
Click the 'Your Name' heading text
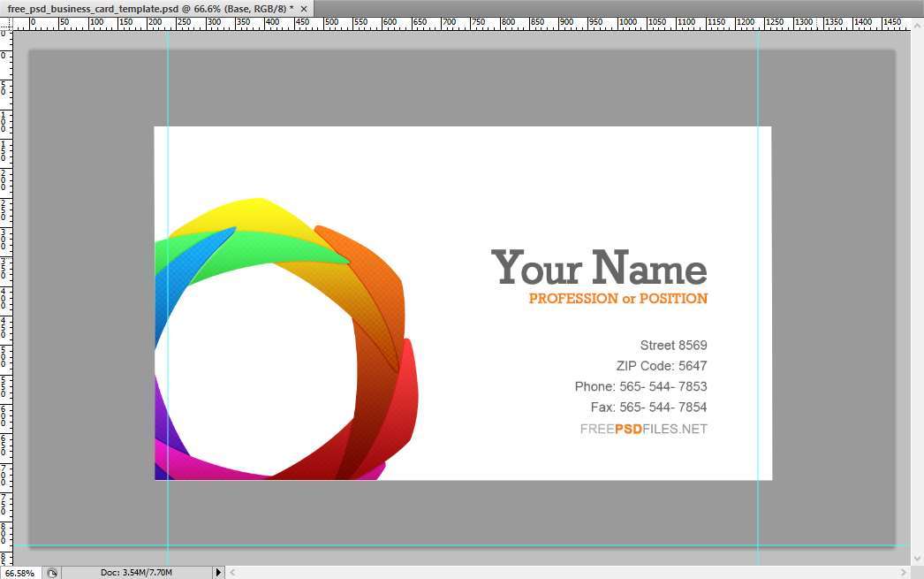(x=599, y=268)
